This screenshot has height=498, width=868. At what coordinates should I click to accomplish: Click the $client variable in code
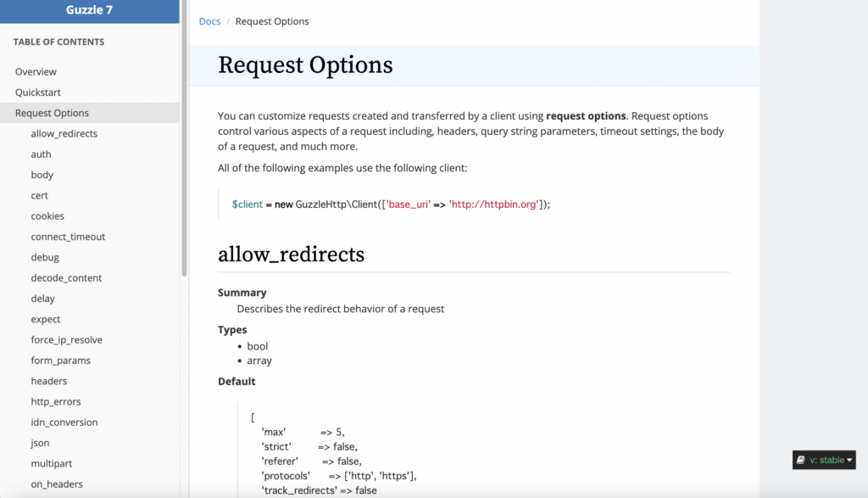click(248, 204)
